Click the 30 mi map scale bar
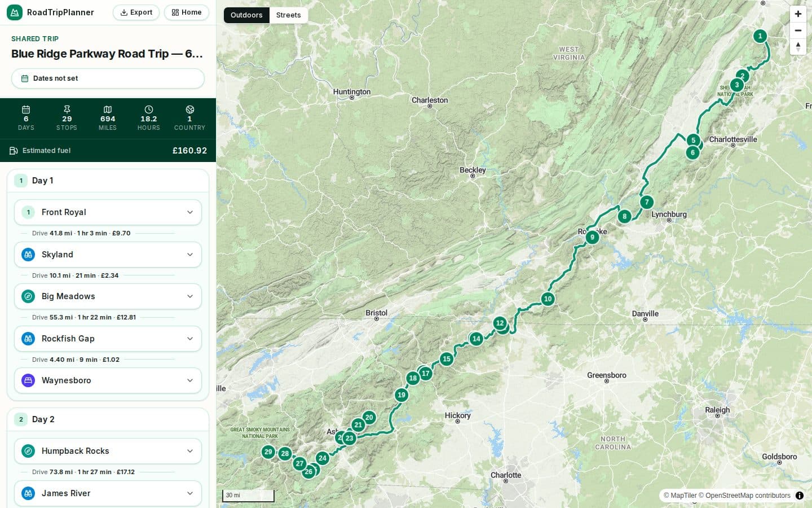The width and height of the screenshot is (812, 508). pos(248,496)
